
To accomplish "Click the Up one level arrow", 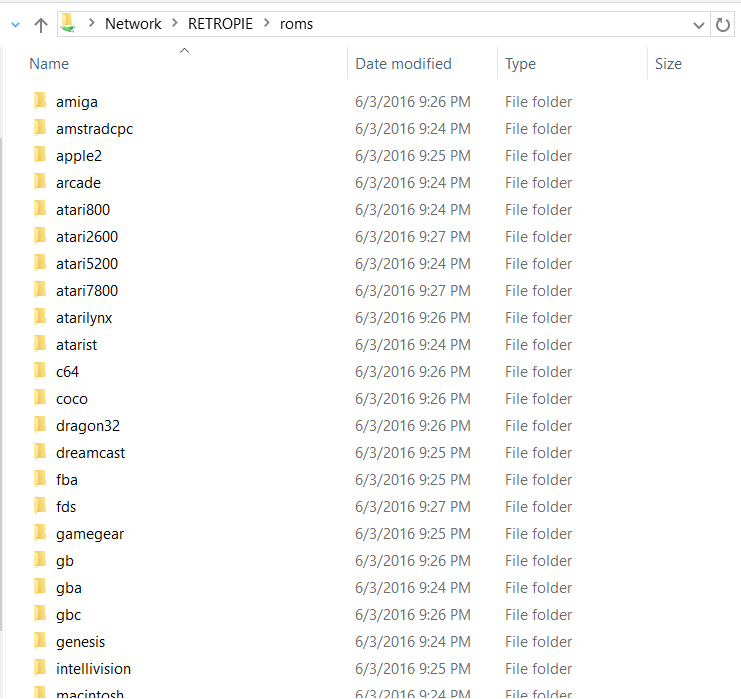I will tap(41, 25).
